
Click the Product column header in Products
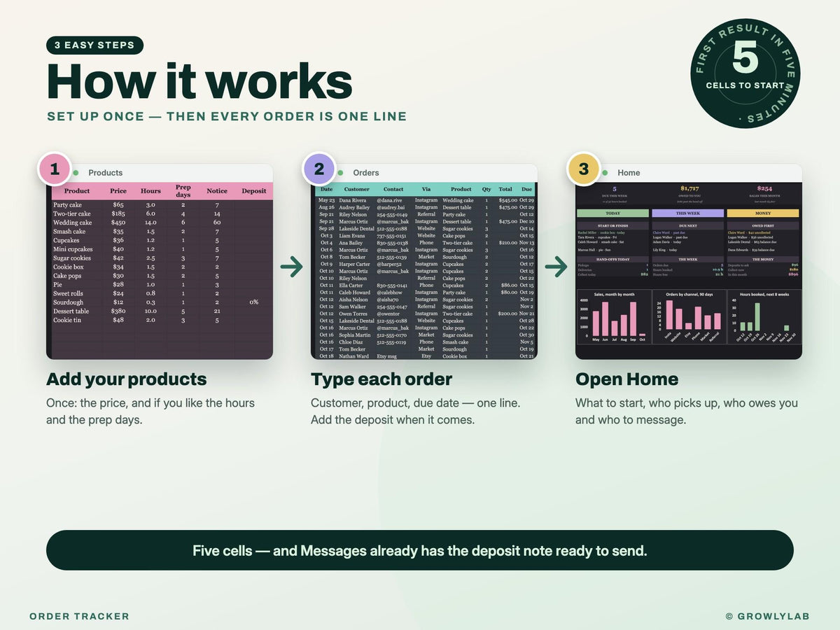pyautogui.click(x=77, y=190)
